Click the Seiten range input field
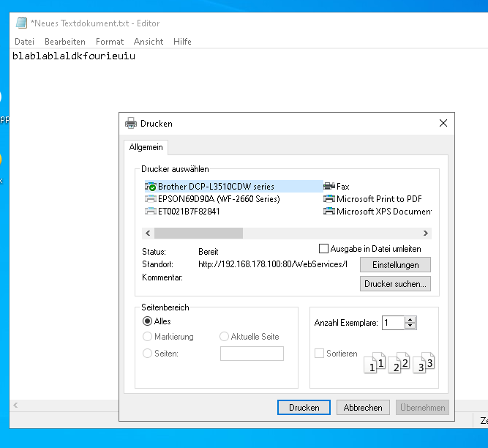Image resolution: width=488 pixels, height=448 pixels. click(x=252, y=354)
